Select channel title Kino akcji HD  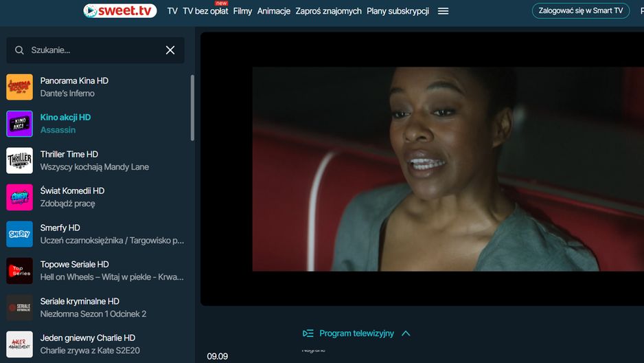click(x=65, y=117)
